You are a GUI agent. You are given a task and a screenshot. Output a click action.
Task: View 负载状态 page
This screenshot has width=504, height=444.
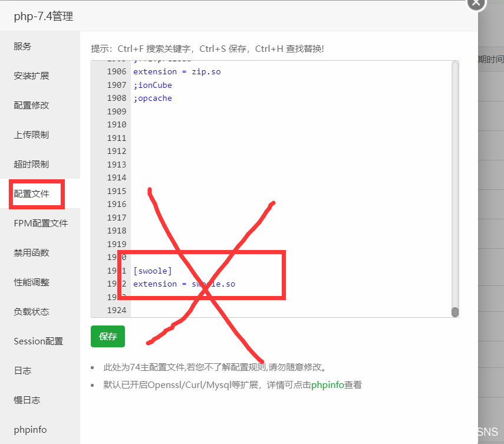[x=31, y=312]
